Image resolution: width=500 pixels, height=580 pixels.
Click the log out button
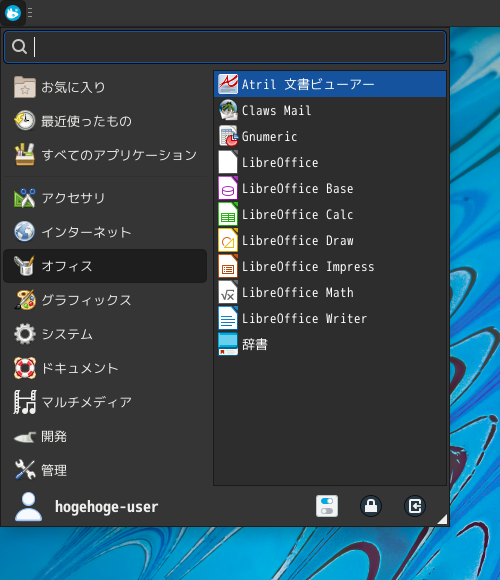tap(415, 506)
